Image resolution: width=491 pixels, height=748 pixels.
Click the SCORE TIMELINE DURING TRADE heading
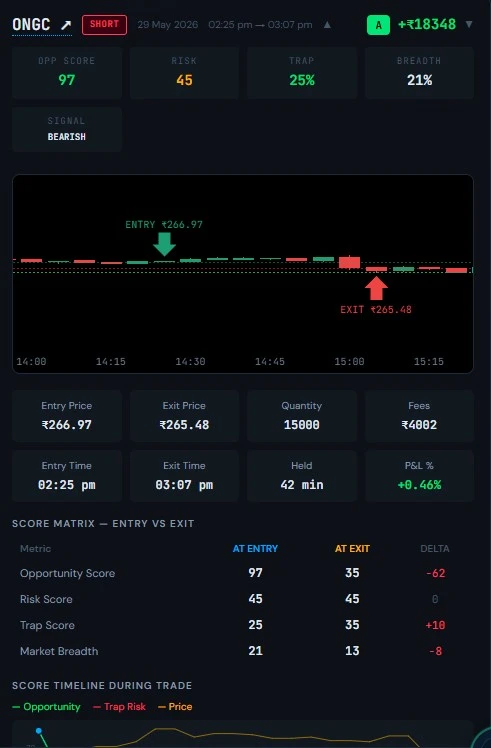[x=102, y=686]
